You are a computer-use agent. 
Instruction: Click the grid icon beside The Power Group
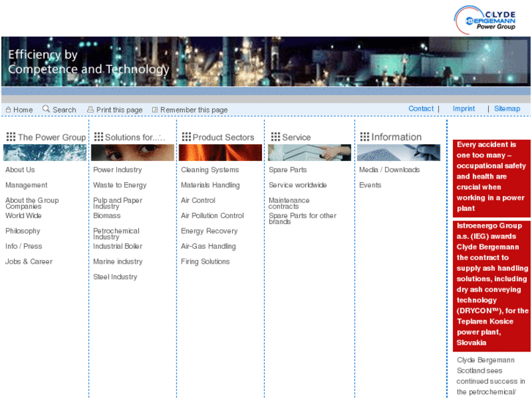point(11,137)
